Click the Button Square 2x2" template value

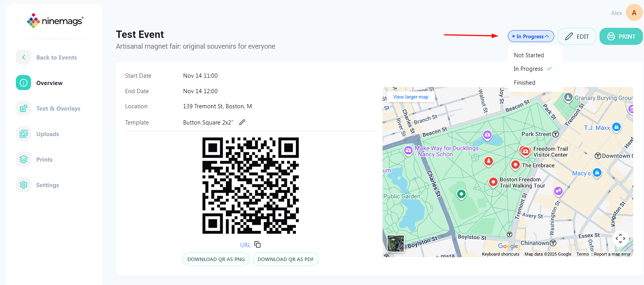(x=208, y=123)
